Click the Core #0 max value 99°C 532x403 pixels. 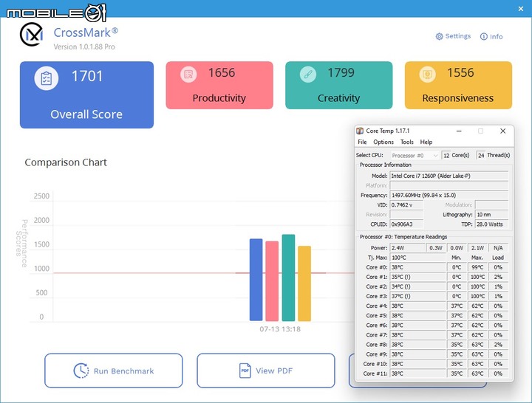tap(477, 267)
